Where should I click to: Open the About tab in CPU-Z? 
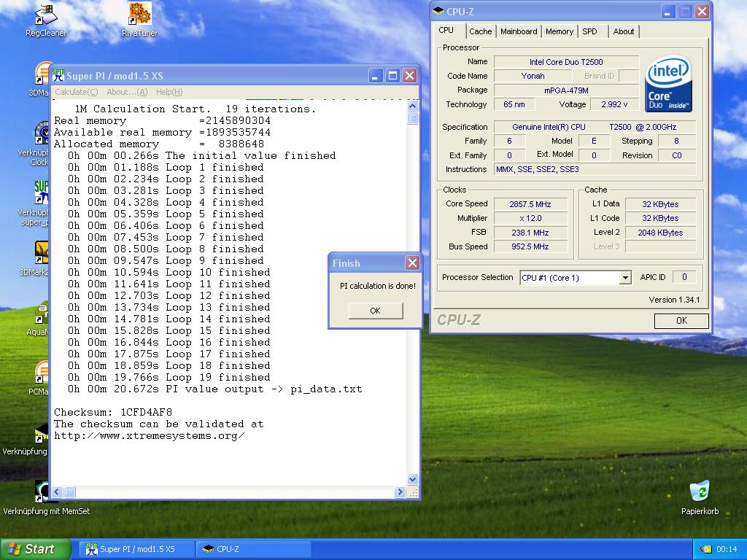(623, 31)
